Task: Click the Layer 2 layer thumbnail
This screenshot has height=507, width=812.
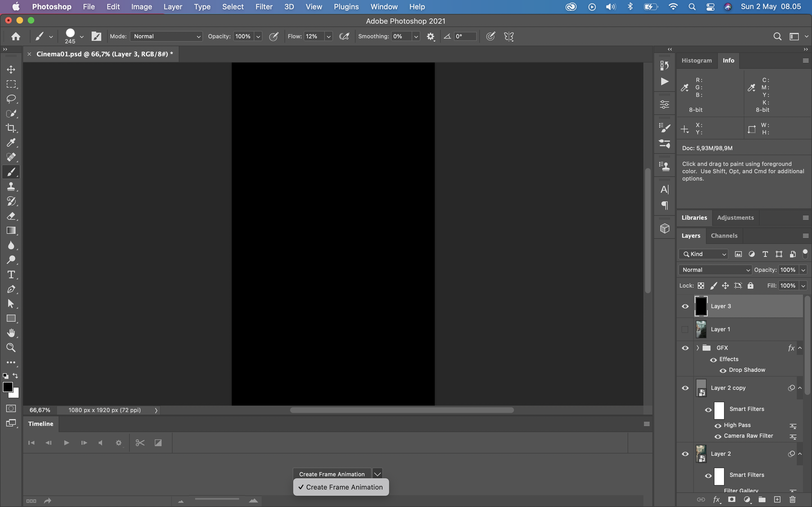Action: pos(701,454)
